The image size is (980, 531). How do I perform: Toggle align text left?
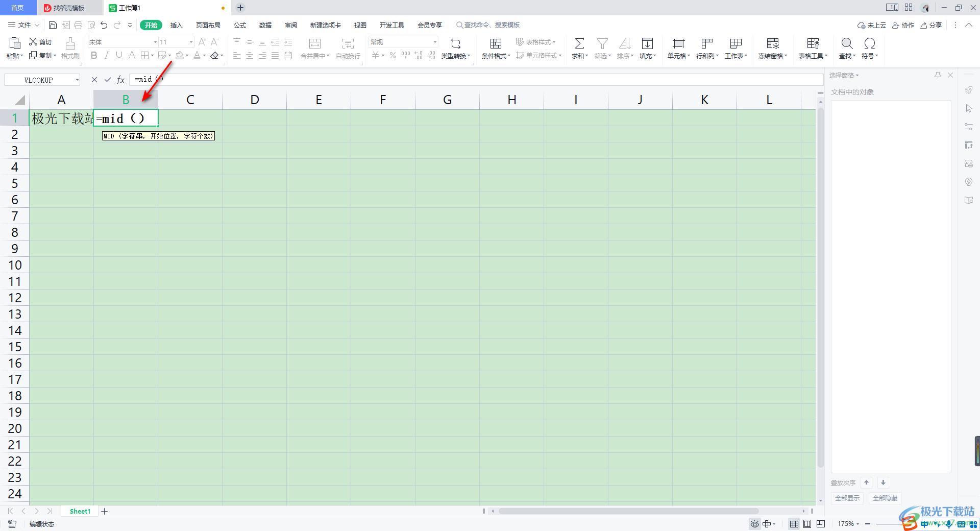coord(237,55)
